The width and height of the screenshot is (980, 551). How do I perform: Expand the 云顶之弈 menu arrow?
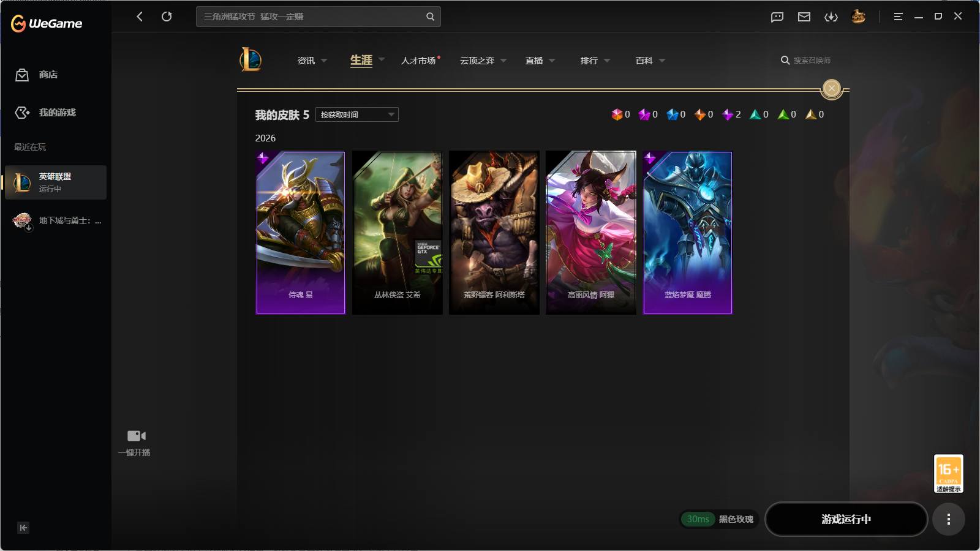tap(503, 61)
